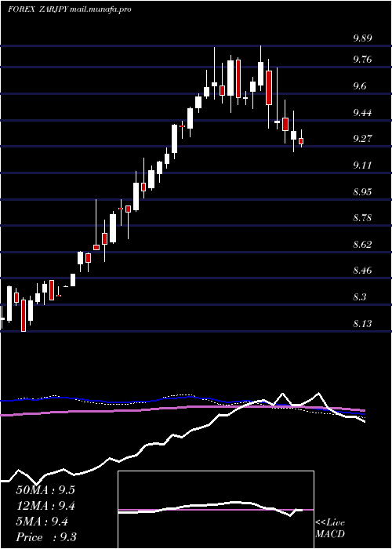
Task: Click the tall red candle below 9.76
Action: [x=269, y=88]
